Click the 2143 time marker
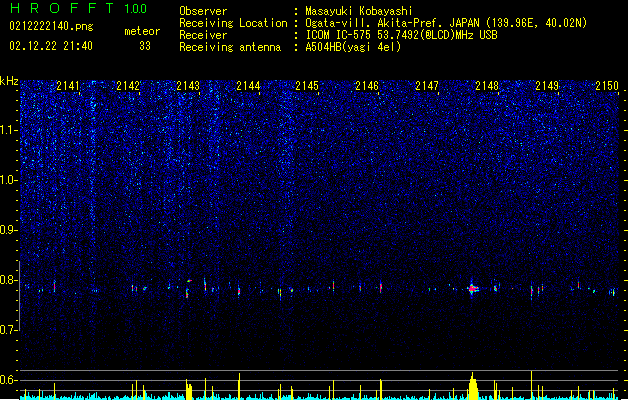Viewport: 629px width, 400px height. [x=188, y=86]
